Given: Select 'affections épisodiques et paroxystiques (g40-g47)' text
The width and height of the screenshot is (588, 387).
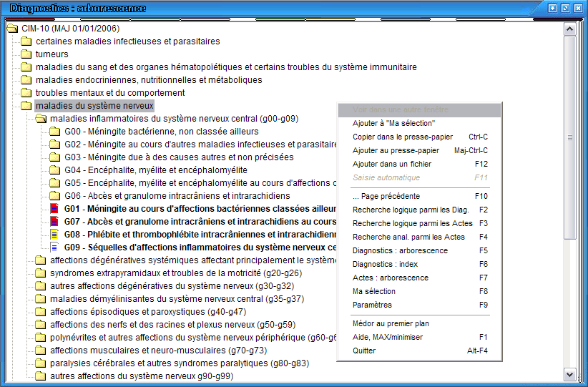Looking at the screenshot, I should click(x=148, y=312).
